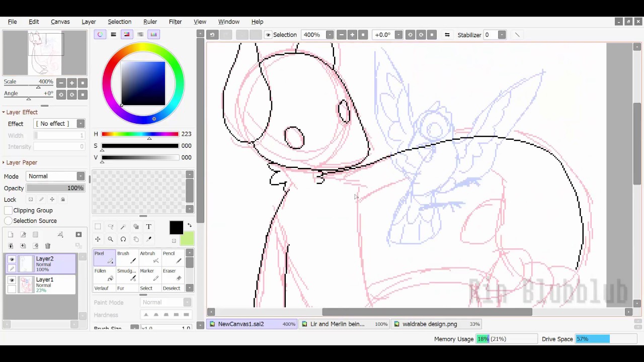This screenshot has width=644, height=362.
Task: Pick the Marker tool
Action: [149, 275]
